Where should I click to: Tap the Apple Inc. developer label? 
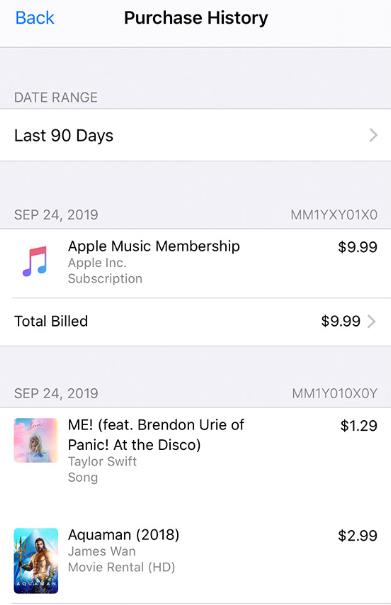tap(97, 263)
